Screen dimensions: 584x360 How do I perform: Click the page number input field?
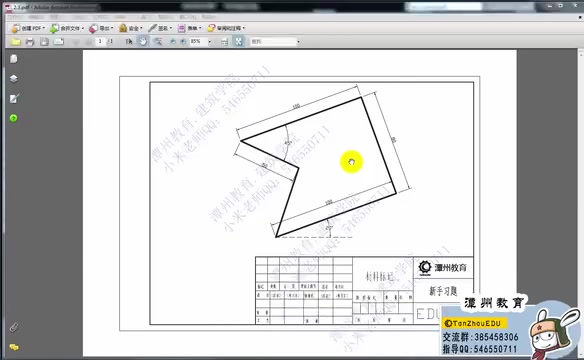[100, 41]
